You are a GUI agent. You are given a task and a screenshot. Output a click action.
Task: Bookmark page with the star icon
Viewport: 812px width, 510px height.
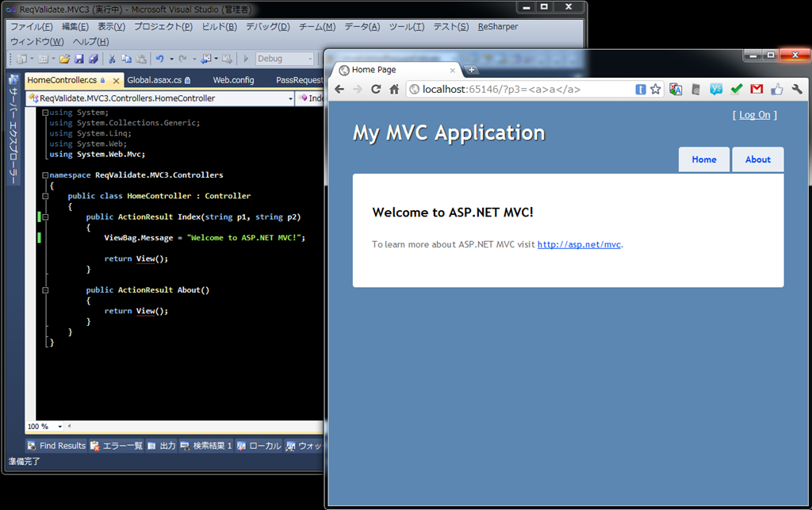point(656,89)
